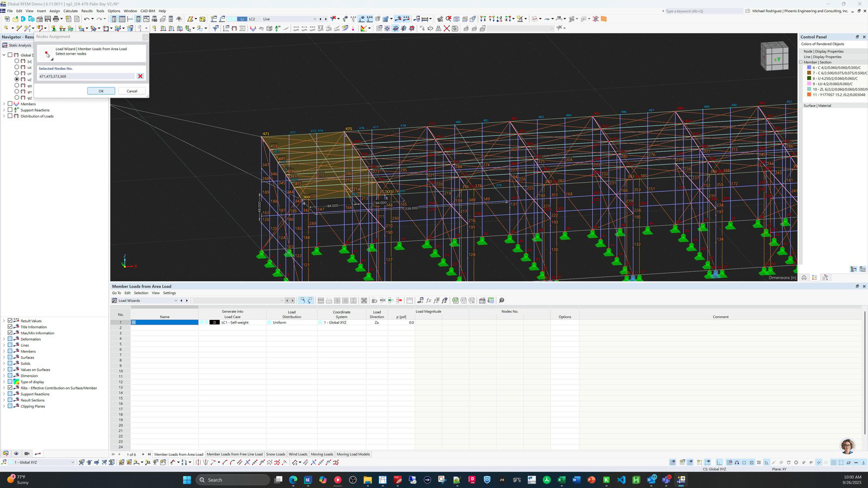Click the Navigator results tab icon at bottom
The image size is (868, 488).
coord(37,453)
